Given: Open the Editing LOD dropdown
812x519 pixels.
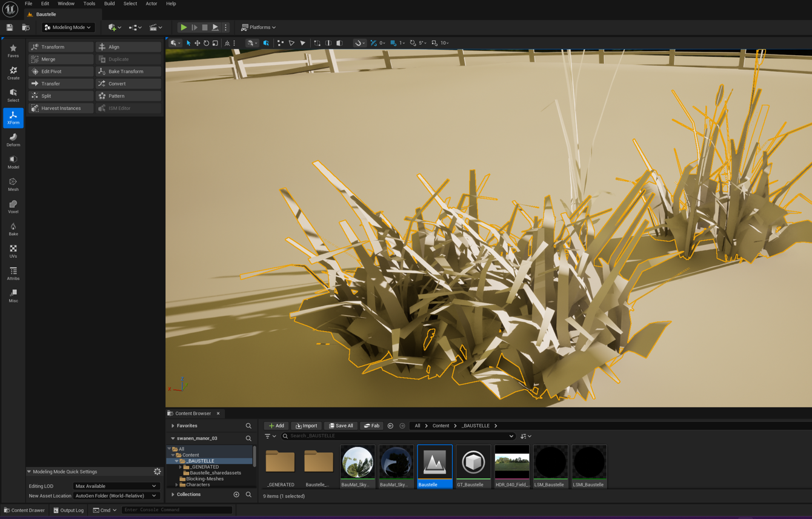Looking at the screenshot, I should click(x=115, y=486).
